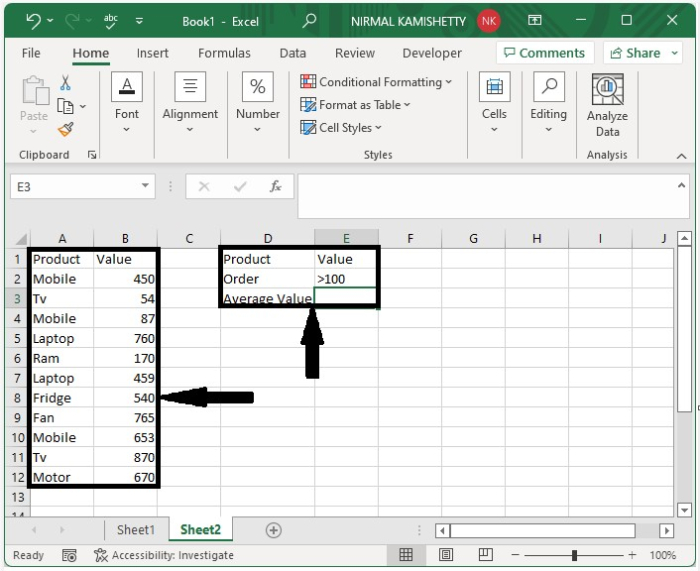Click the zoom slider handle

(574, 555)
